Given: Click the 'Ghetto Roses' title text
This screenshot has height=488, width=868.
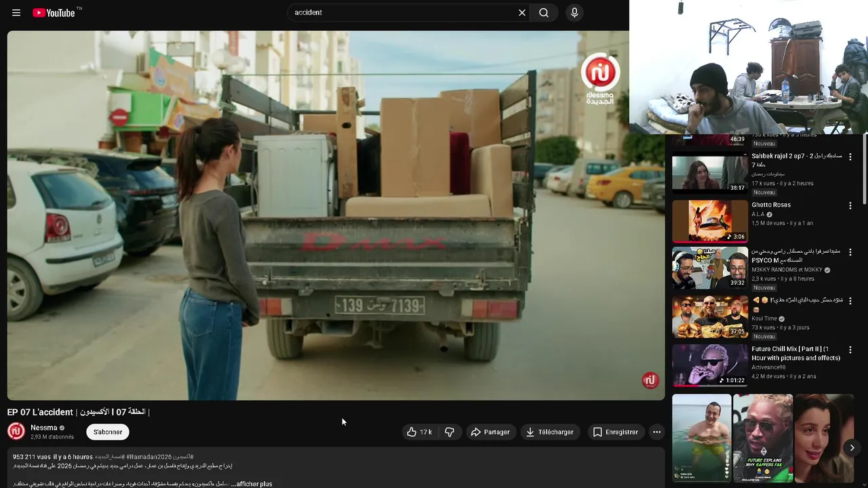Looking at the screenshot, I should point(771,205).
